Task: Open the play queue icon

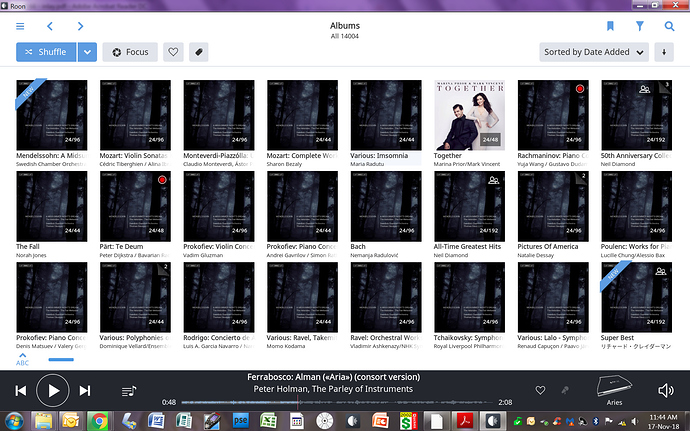Action: point(128,391)
